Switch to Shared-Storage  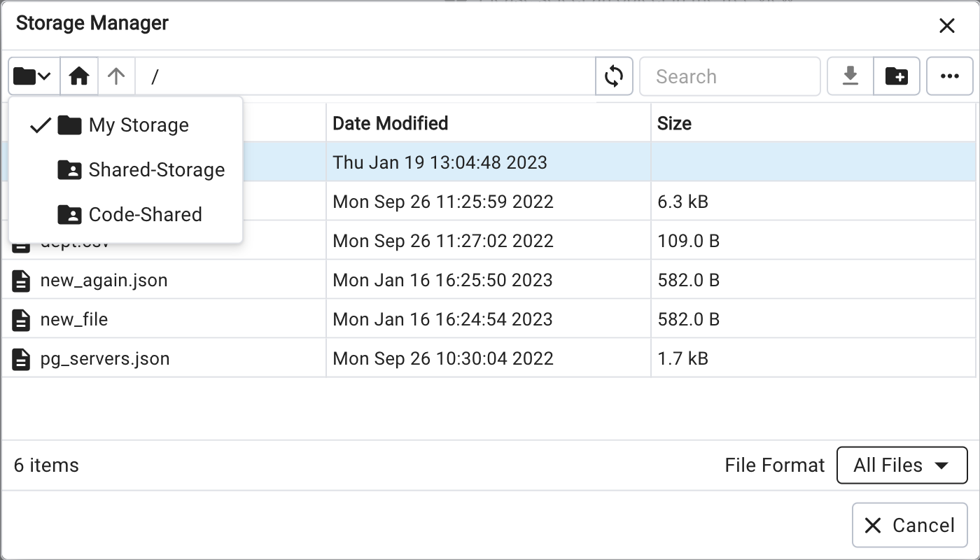[156, 170]
